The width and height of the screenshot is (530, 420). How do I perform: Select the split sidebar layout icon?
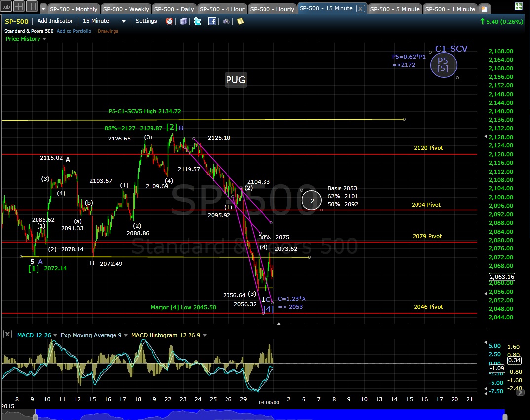pyautogui.click(x=32, y=6)
